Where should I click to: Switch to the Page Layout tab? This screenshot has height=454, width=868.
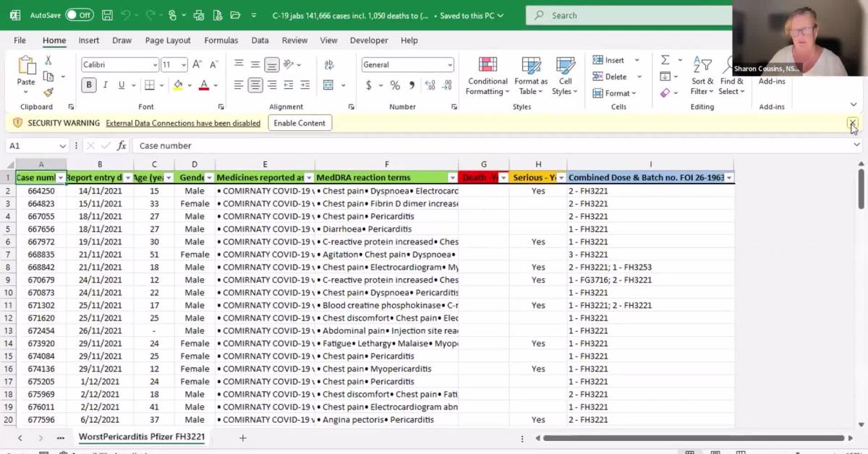168,40
